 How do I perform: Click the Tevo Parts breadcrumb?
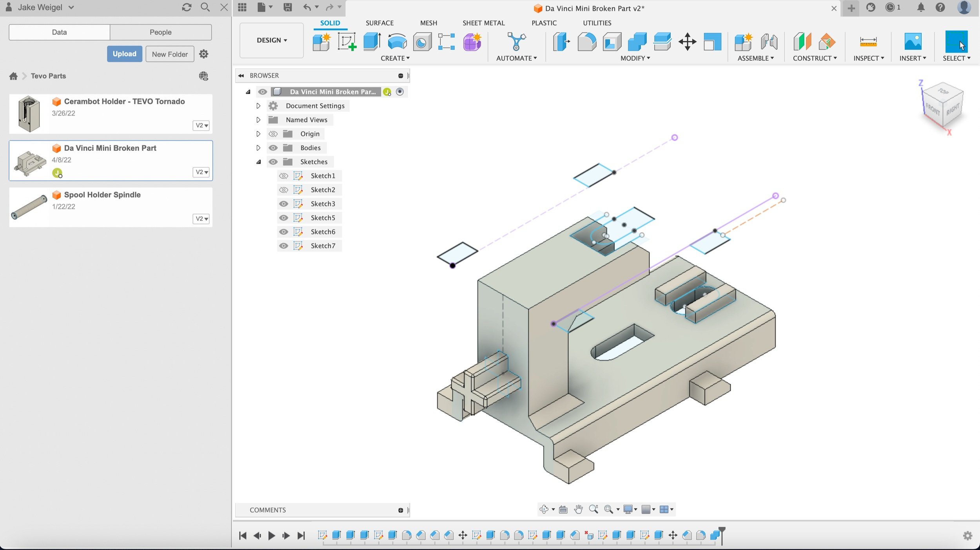pyautogui.click(x=48, y=76)
